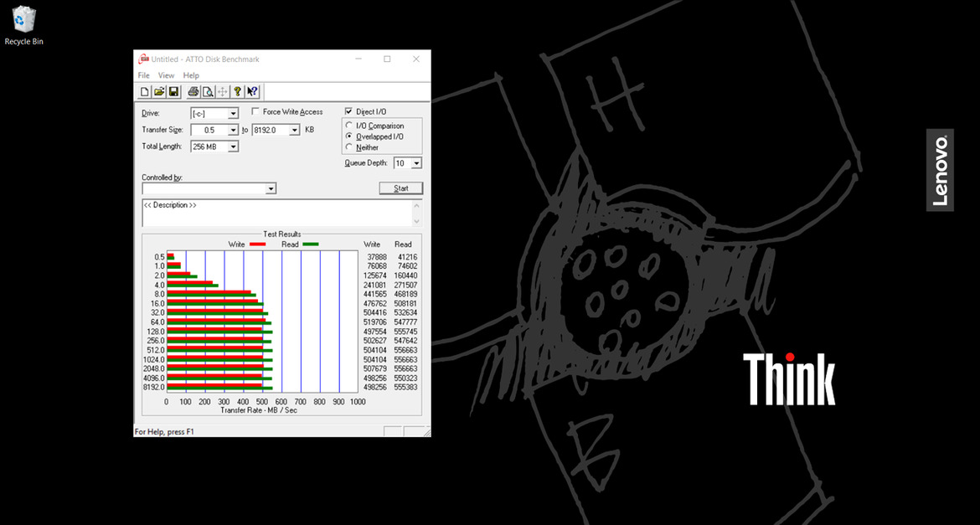Activate the context help arrow icon
The image size is (980, 525).
tap(252, 92)
